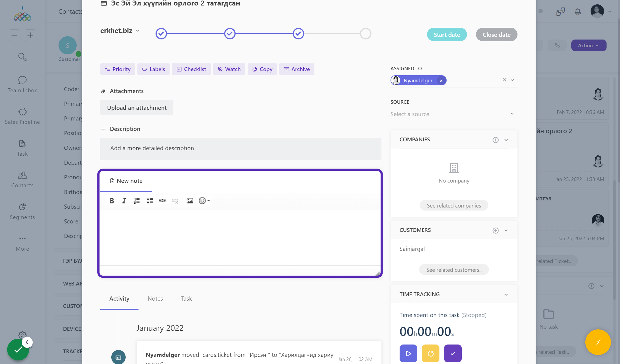
Task: Click the settings gear in sidebar
Action: 23,335
